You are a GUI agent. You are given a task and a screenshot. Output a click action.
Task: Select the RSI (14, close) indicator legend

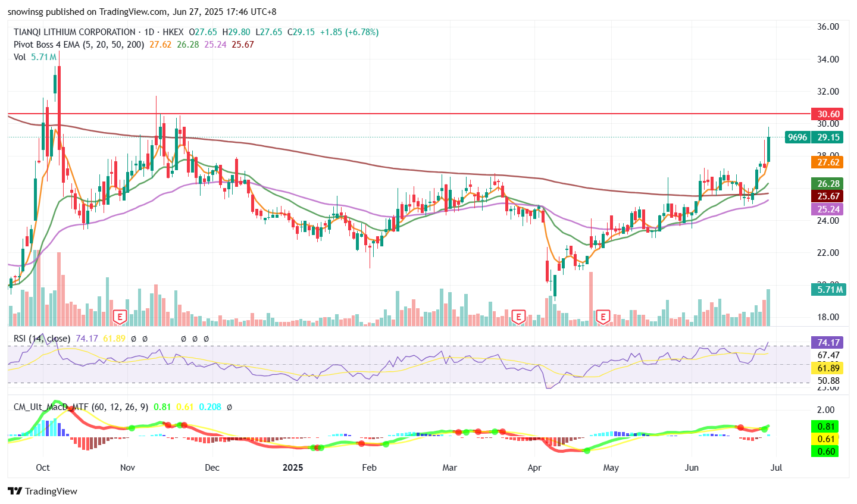42,339
